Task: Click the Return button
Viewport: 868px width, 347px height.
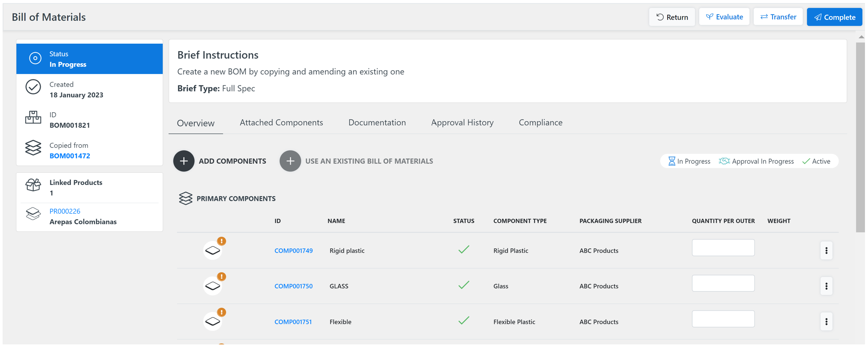Action: (x=672, y=17)
